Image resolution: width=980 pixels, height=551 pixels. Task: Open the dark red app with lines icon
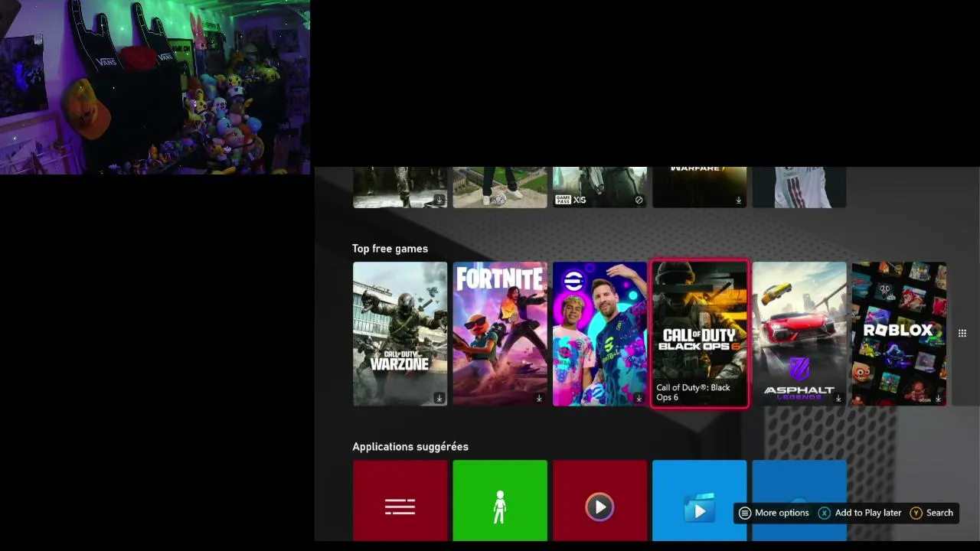[400, 500]
